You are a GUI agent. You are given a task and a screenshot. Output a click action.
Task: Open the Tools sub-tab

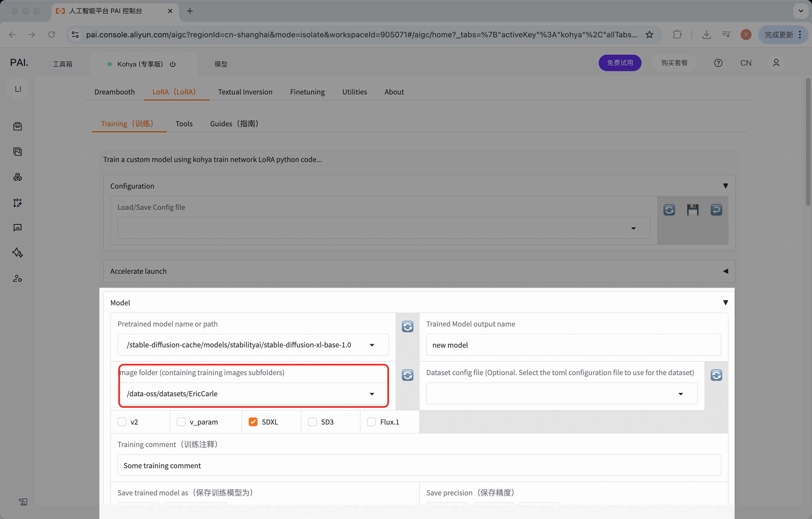(x=184, y=124)
